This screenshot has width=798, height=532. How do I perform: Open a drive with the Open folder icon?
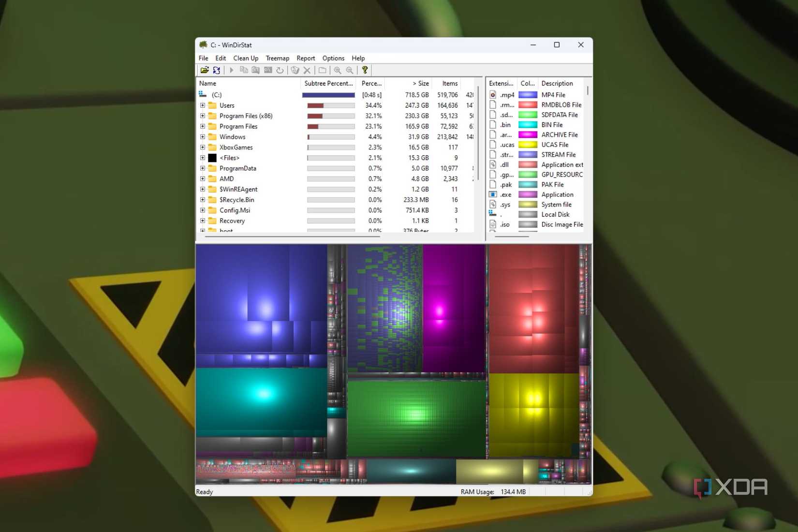click(205, 70)
